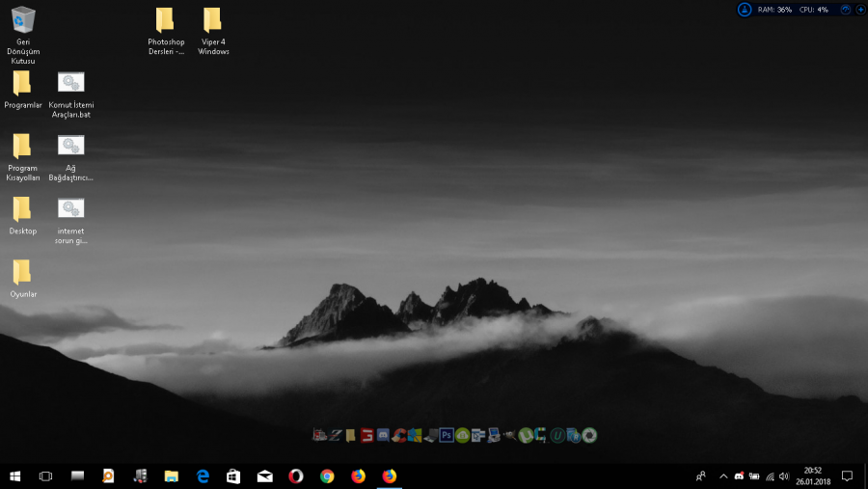Open Task View in the taskbar
This screenshot has width=868, height=489.
click(45, 475)
